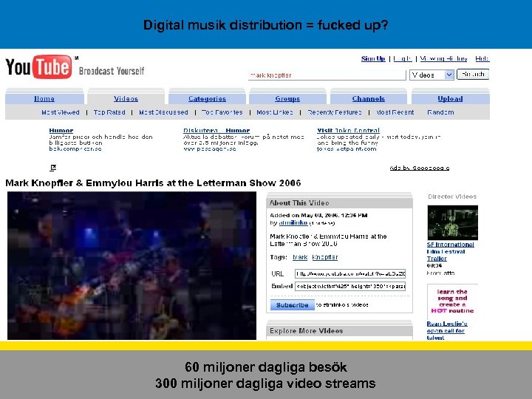Show Top Rated videos

pos(109,112)
